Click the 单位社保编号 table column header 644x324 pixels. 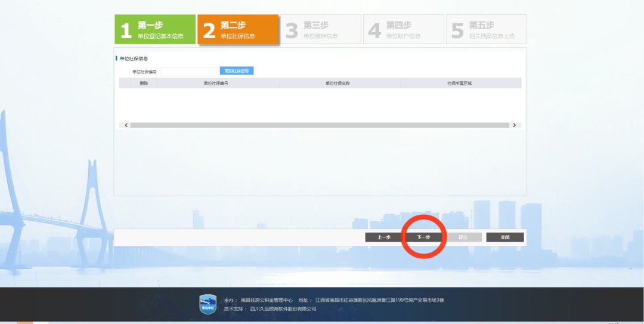216,84
